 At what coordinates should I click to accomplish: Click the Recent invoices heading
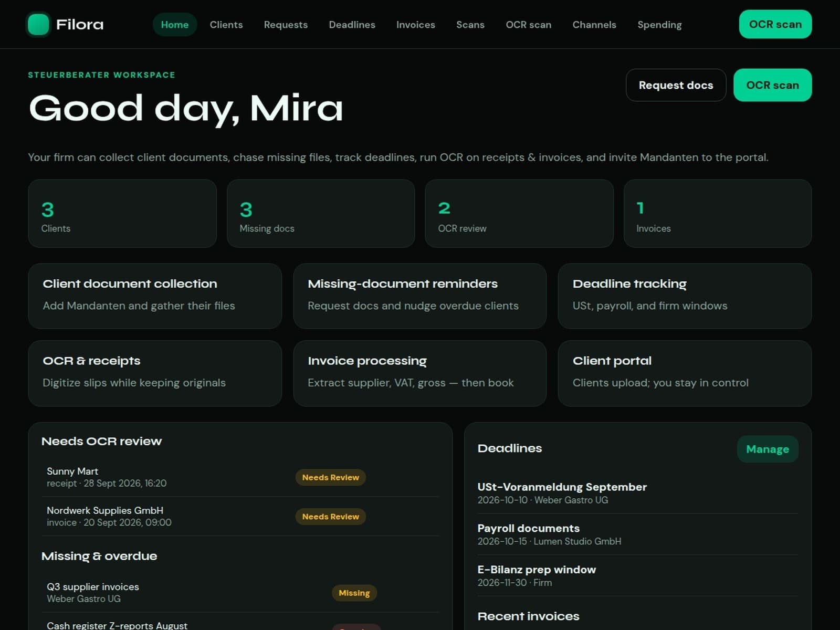528,616
